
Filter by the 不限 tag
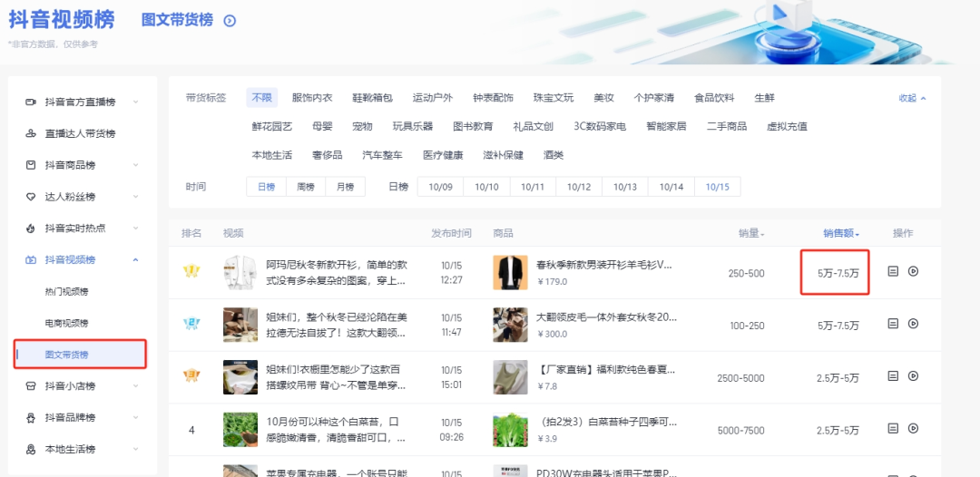click(x=262, y=98)
